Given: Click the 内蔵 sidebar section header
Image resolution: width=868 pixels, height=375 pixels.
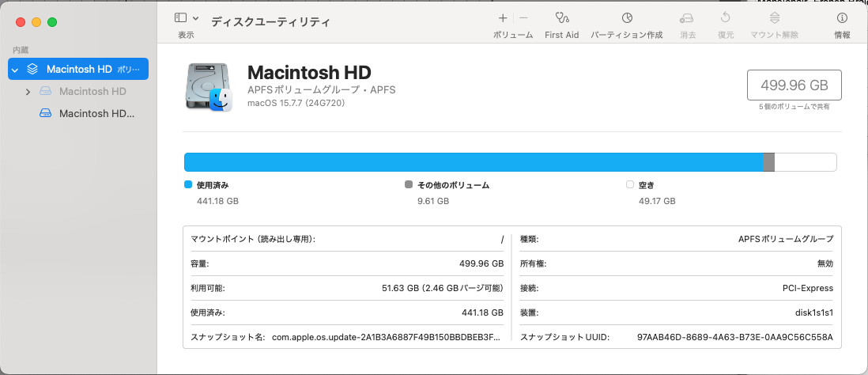Looking at the screenshot, I should (x=21, y=50).
